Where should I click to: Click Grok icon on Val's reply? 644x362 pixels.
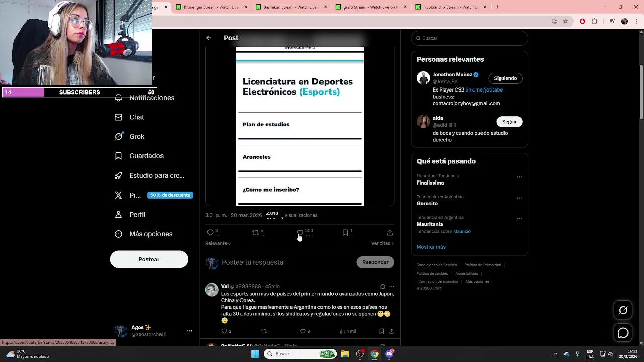click(383, 286)
